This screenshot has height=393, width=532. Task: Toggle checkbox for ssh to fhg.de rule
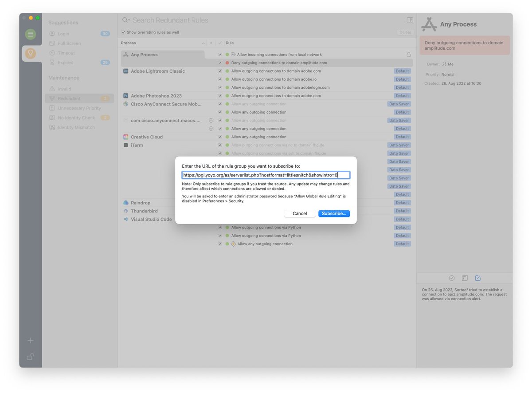(x=220, y=153)
